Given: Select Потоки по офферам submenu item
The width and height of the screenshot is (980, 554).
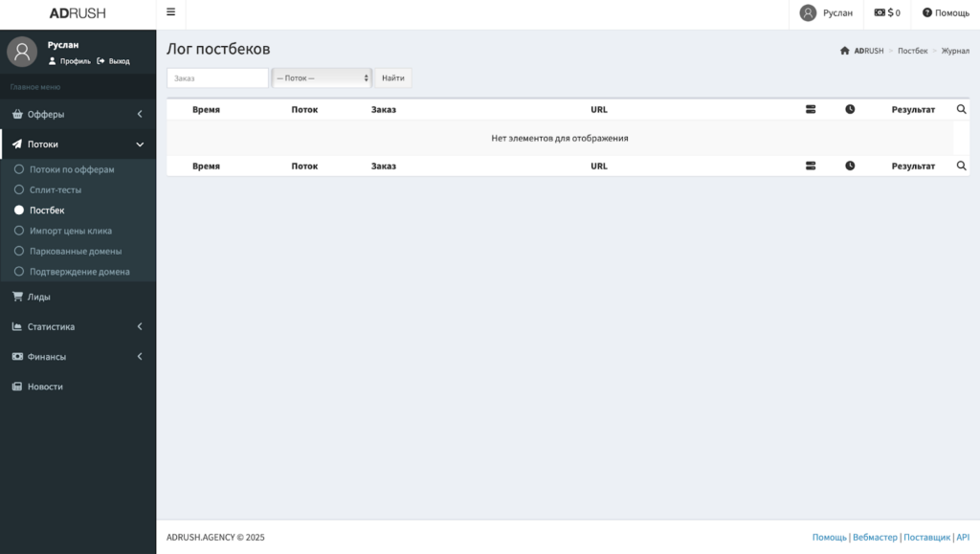Looking at the screenshot, I should [x=72, y=169].
